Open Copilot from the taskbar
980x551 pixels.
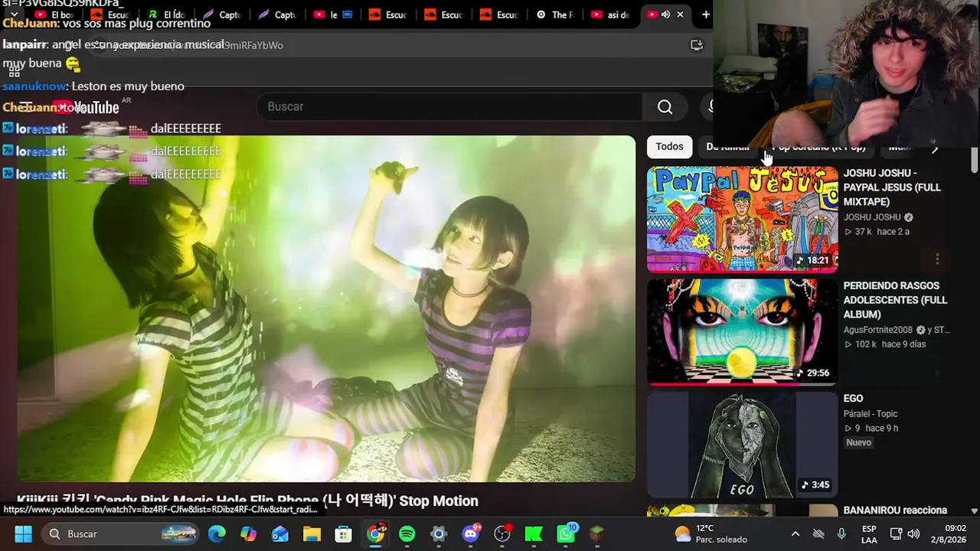pos(249,533)
